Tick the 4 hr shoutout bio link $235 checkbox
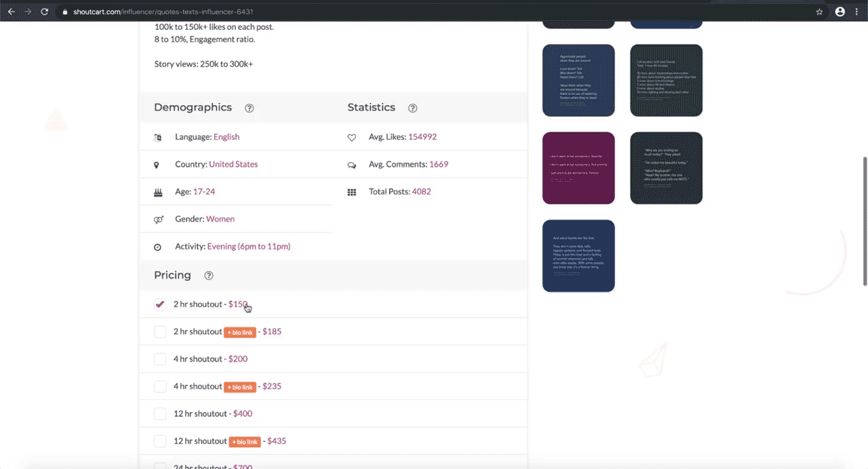Viewport: 868px width, 469px height. point(160,386)
